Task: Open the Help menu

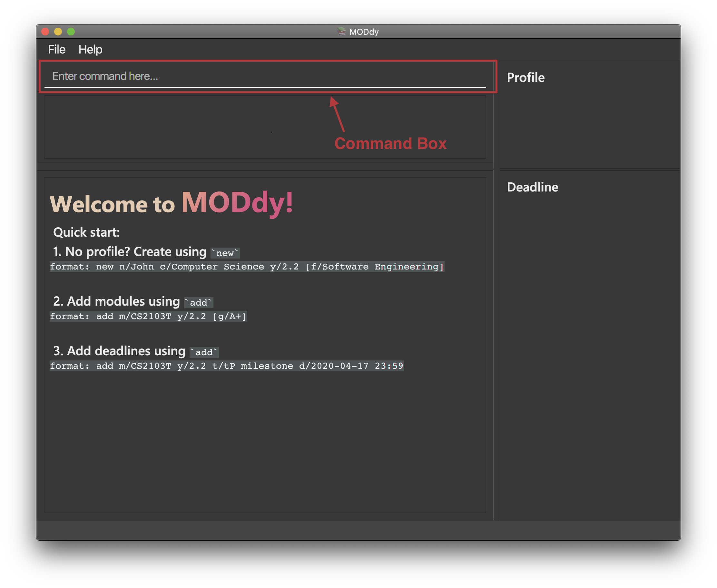Action: [x=90, y=49]
